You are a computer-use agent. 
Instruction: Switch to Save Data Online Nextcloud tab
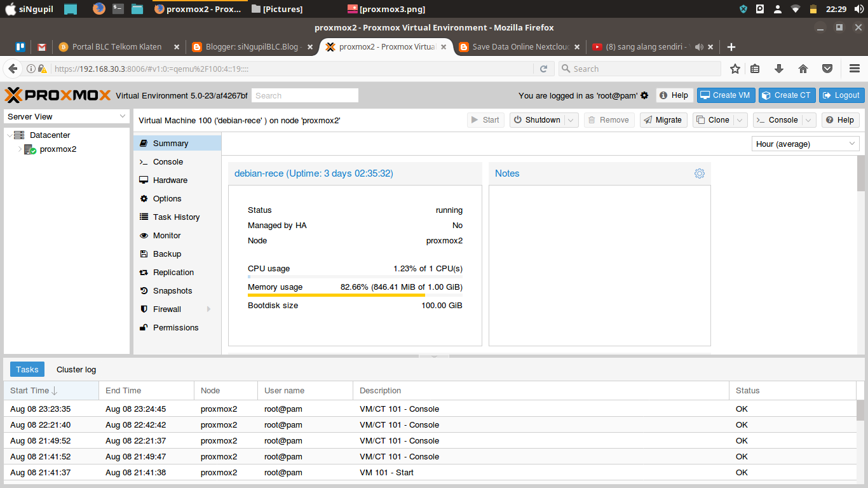click(519, 47)
